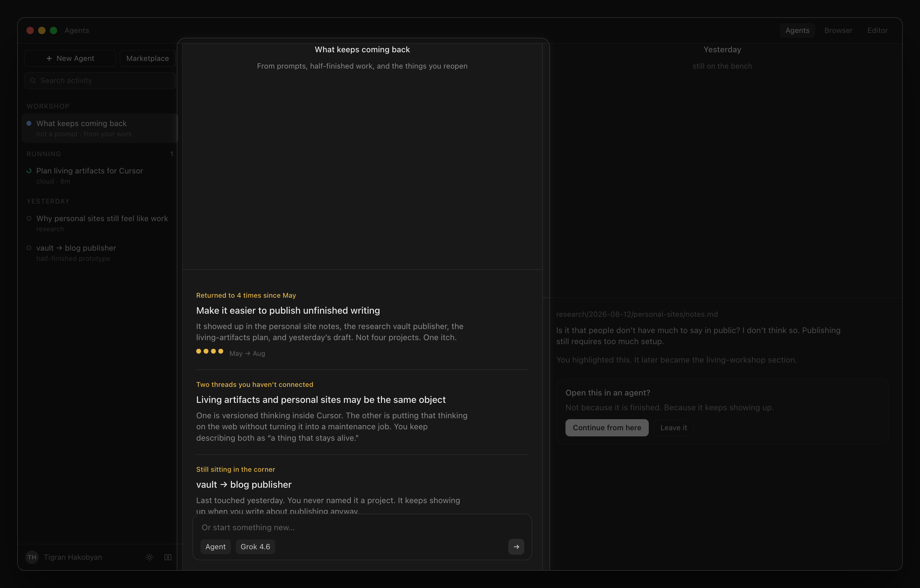This screenshot has width=920, height=588.
Task: Switch to the Agents tab
Action: 797,30
